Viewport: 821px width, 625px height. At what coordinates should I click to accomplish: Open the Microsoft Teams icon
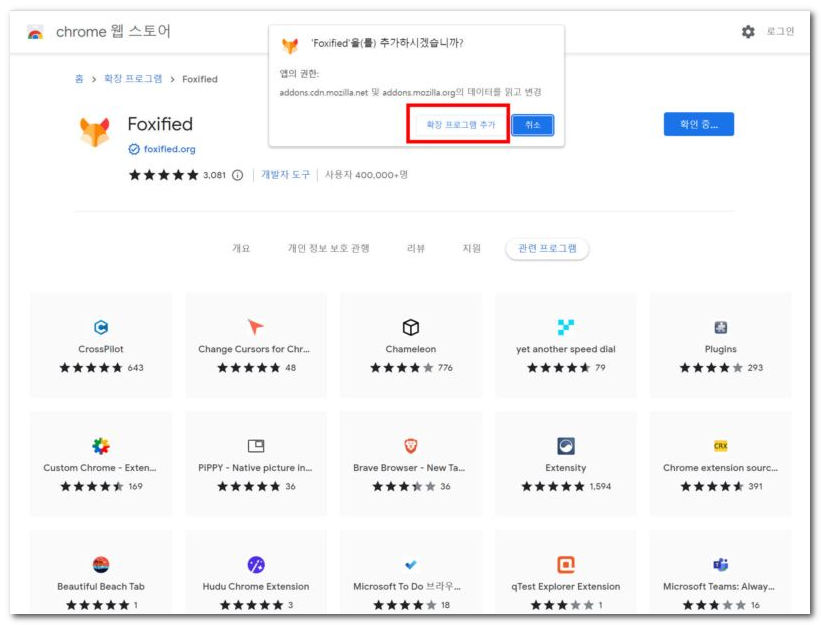pyautogui.click(x=720, y=565)
